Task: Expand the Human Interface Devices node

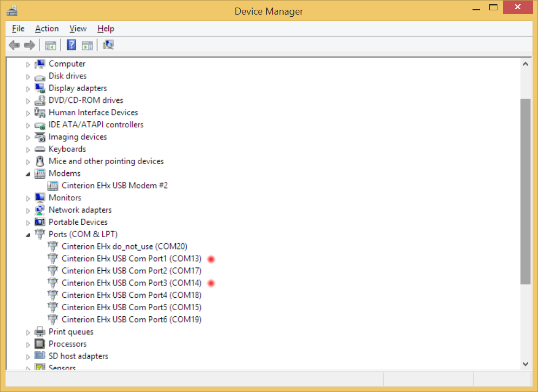Action: (28, 113)
